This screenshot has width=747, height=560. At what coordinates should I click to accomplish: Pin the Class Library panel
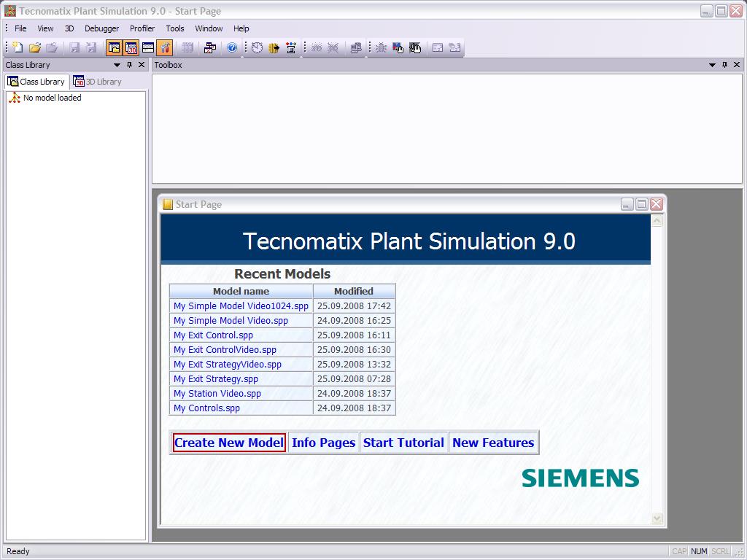click(x=129, y=65)
